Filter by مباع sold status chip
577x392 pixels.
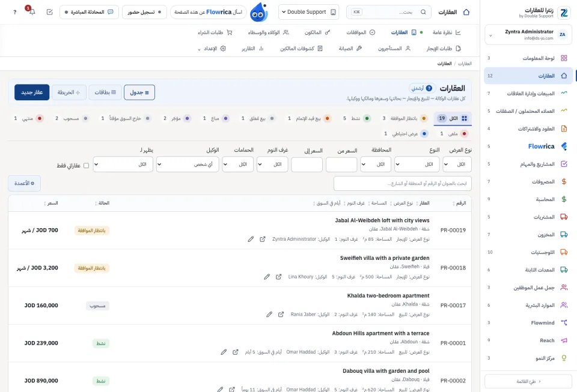[x=216, y=118]
